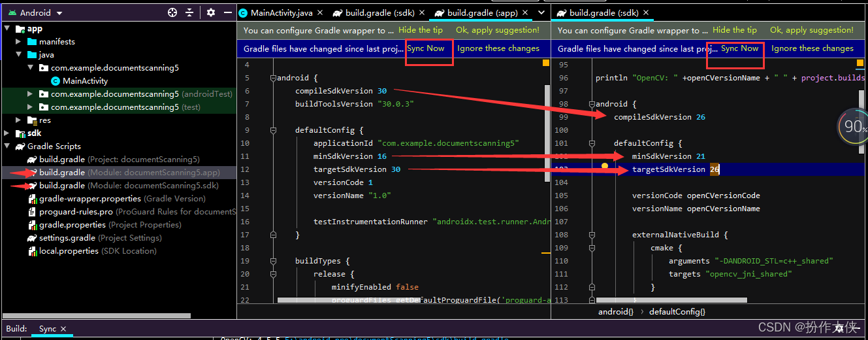The height and width of the screenshot is (340, 868).
Task: Click the compileSdkVersion 26 value
Action: pos(700,117)
